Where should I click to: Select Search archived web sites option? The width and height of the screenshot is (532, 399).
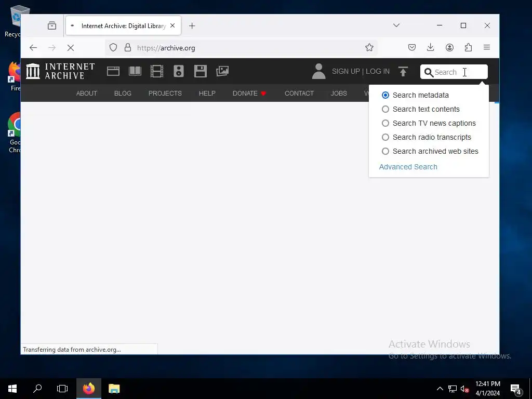(430, 151)
